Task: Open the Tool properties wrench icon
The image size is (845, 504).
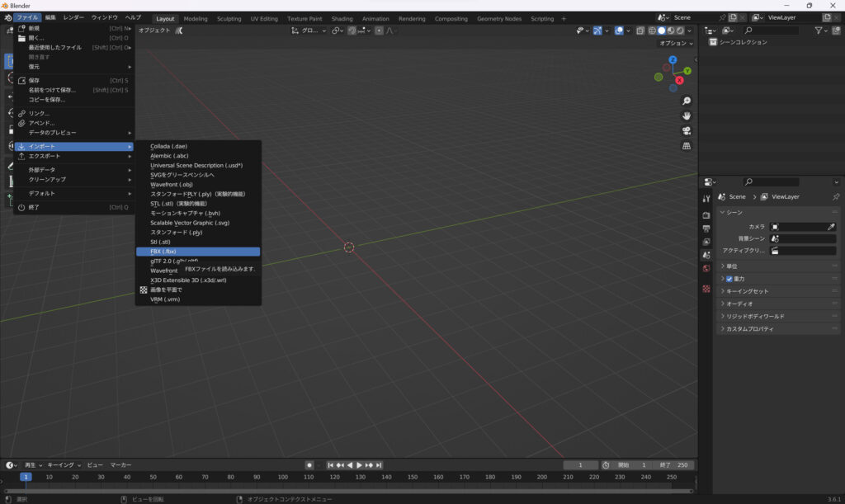Action: 706,199
